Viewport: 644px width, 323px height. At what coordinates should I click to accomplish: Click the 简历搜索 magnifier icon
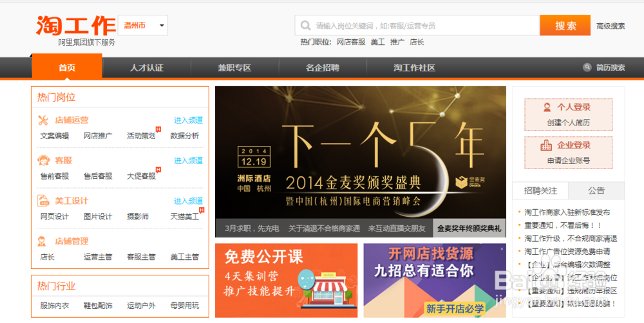pos(587,68)
